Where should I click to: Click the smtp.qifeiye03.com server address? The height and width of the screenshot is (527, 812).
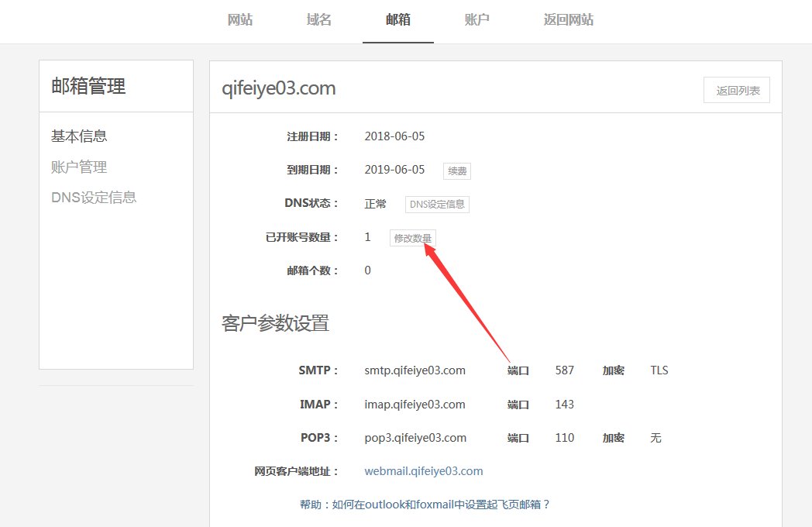point(415,370)
